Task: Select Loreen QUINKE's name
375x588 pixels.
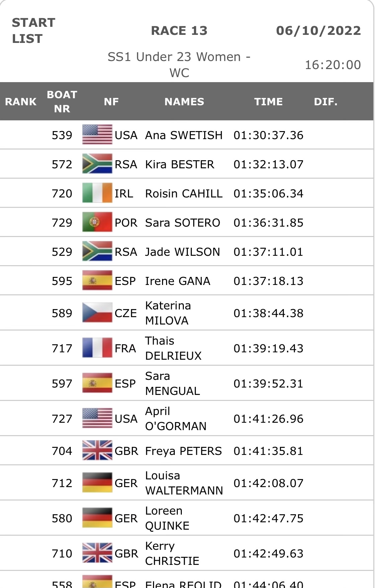Action: 167,518
